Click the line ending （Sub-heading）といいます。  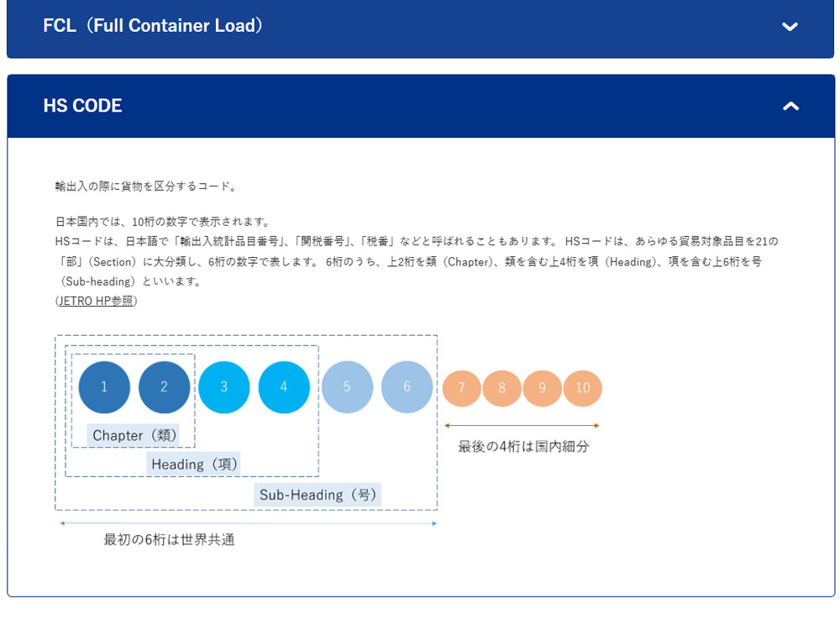pos(131,281)
